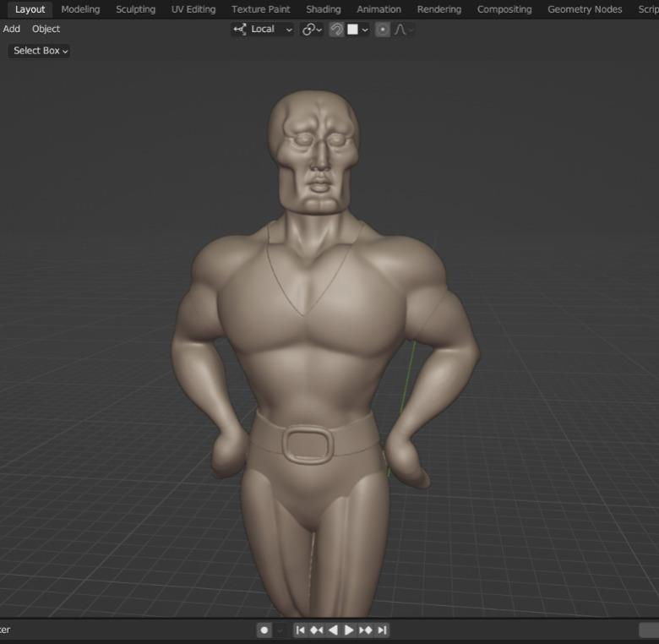Open the Sculpting workspace tab
This screenshot has height=644, width=659.
coord(135,9)
